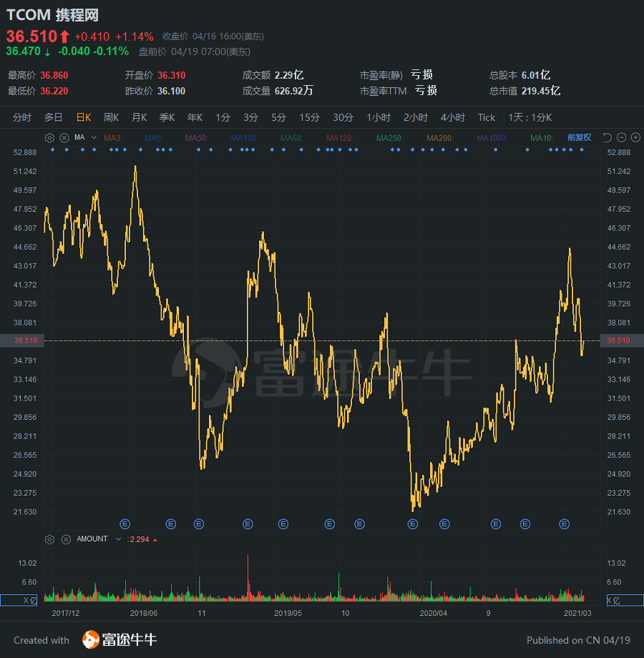Viewport: 644px width, 658px height.
Task: Zoom out the chart with the minus icon
Action: tap(622, 137)
